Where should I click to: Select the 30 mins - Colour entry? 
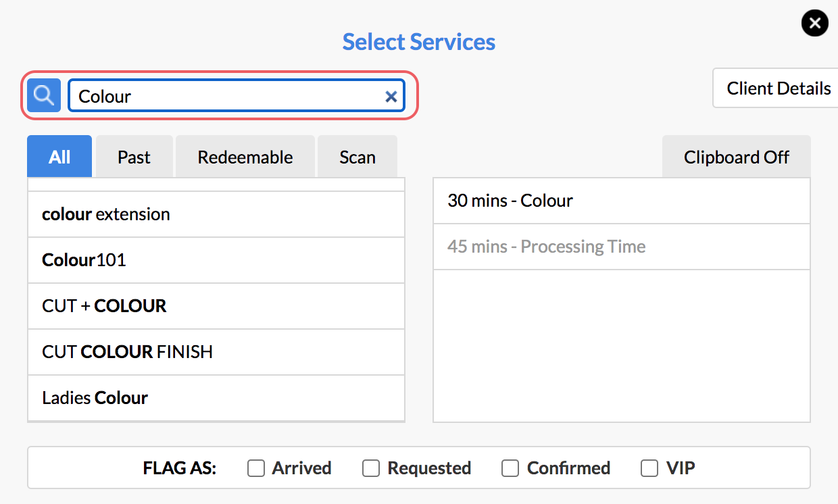click(622, 201)
